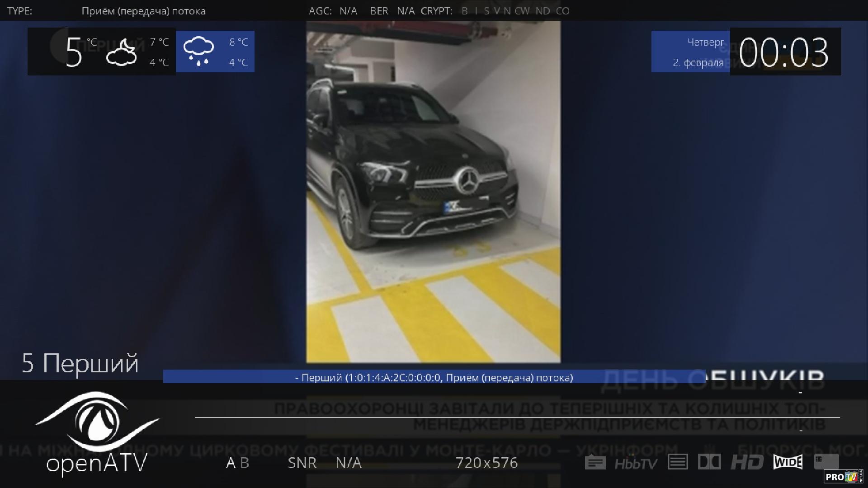Click the smartcard crypt icon

pyautogui.click(x=826, y=461)
